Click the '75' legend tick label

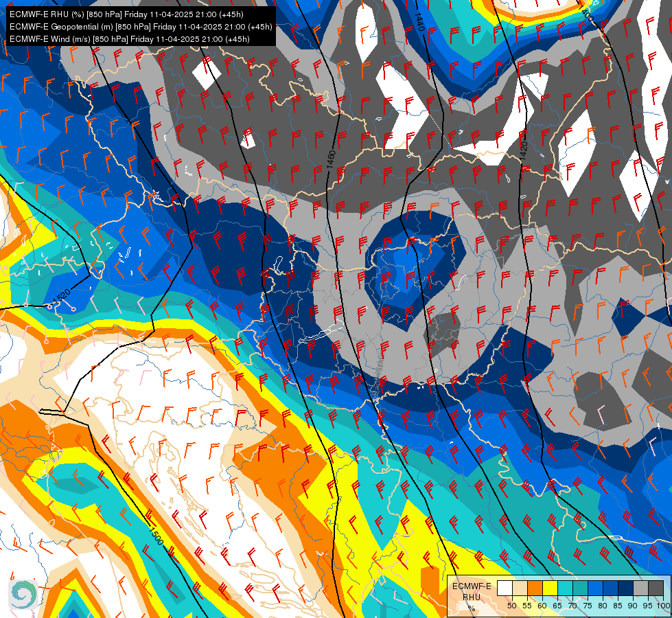(x=588, y=606)
